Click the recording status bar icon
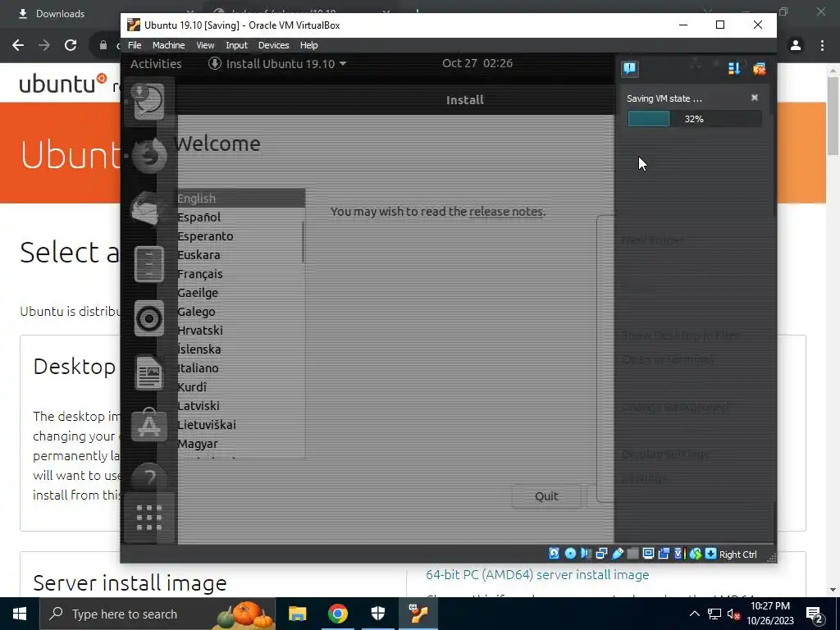This screenshot has height=630, width=840. click(664, 554)
